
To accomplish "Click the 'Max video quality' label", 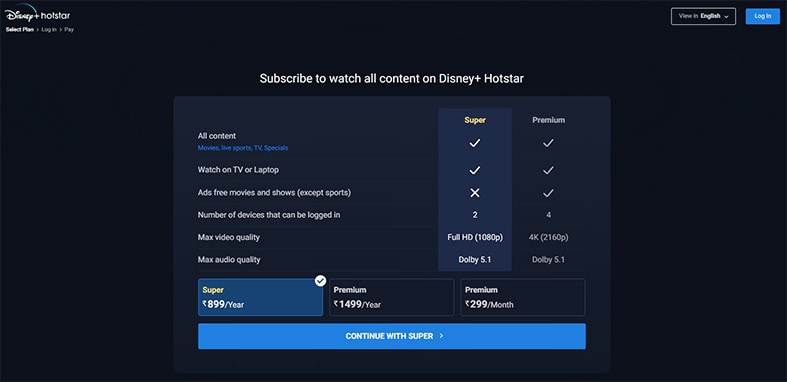I will pyautogui.click(x=229, y=237).
